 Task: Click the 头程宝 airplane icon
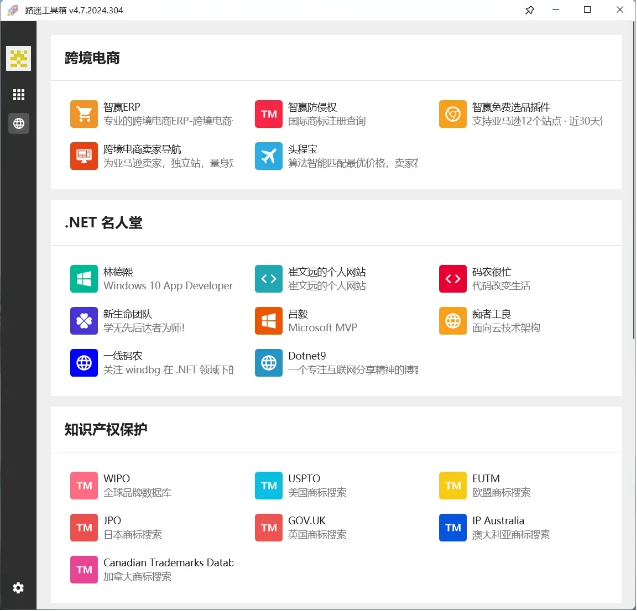point(269,156)
